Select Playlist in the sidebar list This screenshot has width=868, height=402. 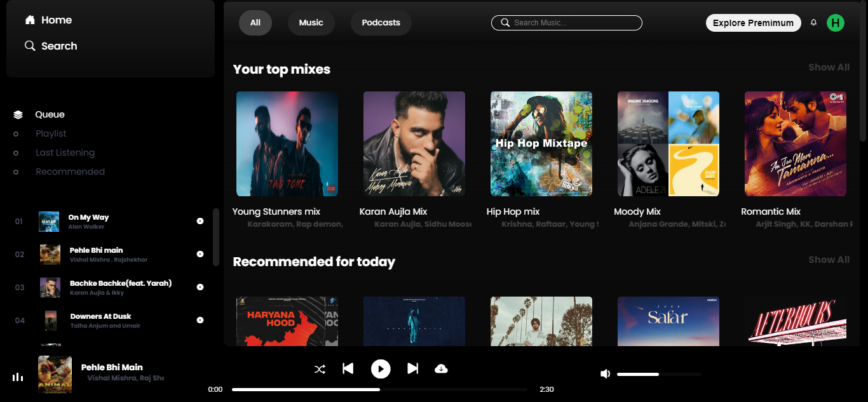pyautogui.click(x=51, y=134)
